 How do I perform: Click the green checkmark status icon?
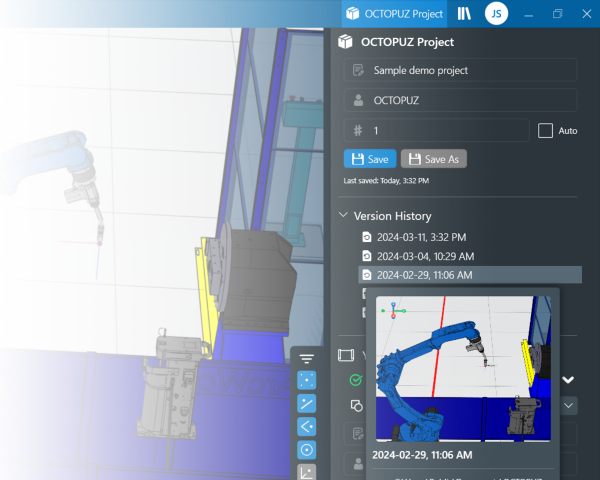tap(356, 380)
